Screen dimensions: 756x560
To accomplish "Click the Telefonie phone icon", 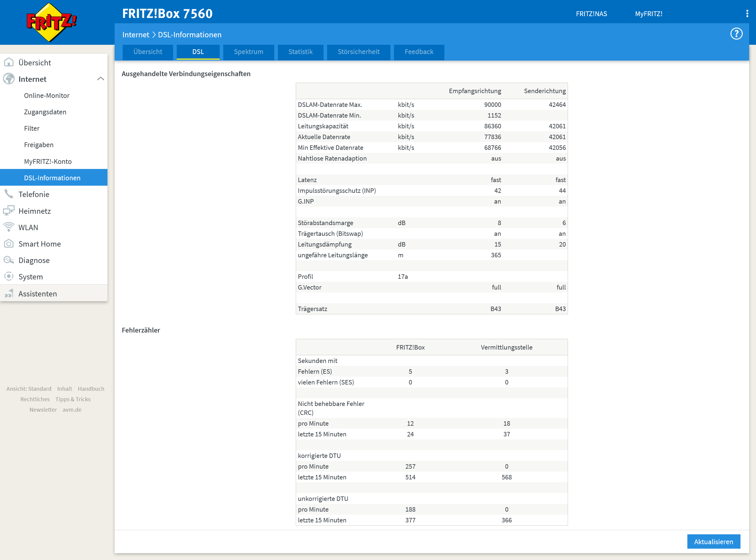I will 9,194.
